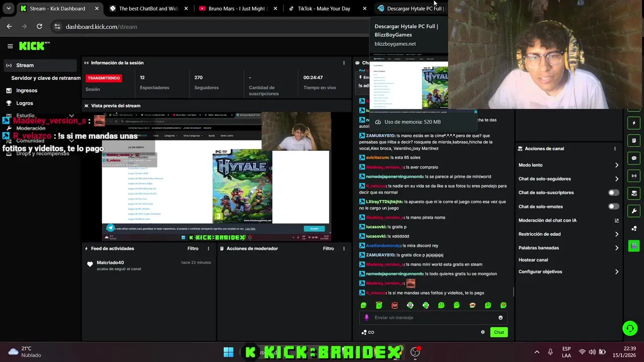Open moderator actions three-dot menu
Image resolution: width=644 pixels, height=362 pixels.
344,248
